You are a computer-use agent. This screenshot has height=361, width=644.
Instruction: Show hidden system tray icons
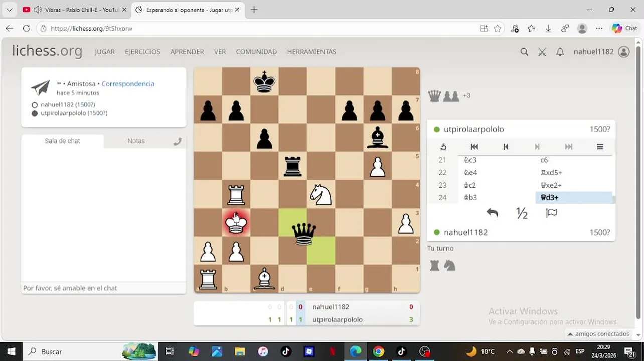point(510,351)
